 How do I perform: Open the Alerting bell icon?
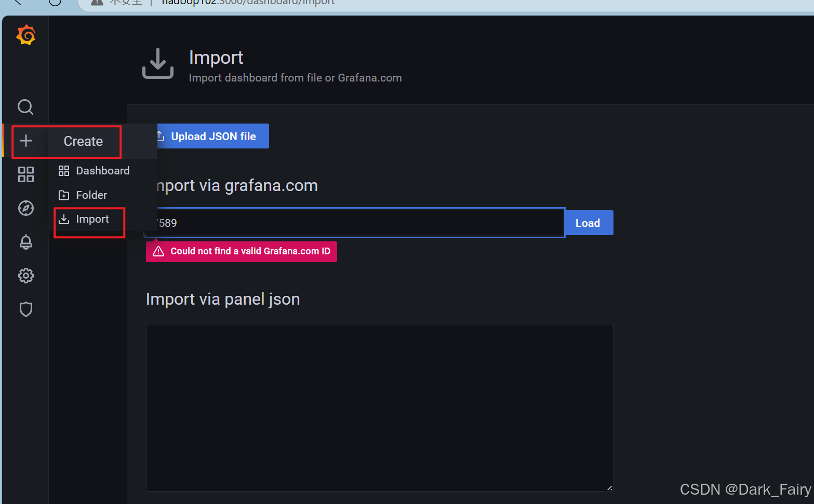26,242
